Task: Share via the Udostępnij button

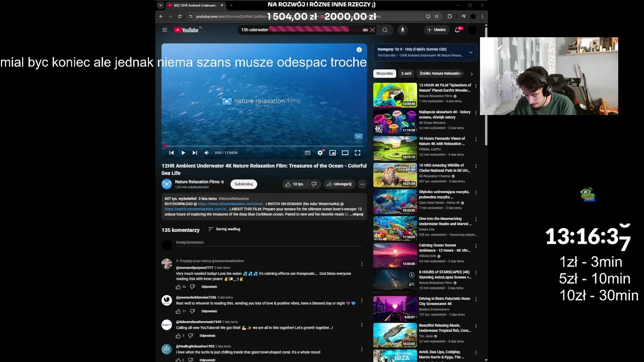Action: pos(339,184)
